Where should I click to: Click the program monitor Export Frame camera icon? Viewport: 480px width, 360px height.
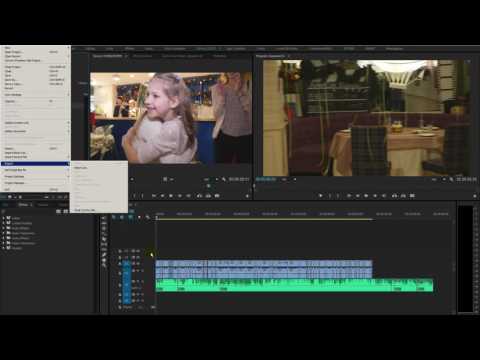pos(412,196)
